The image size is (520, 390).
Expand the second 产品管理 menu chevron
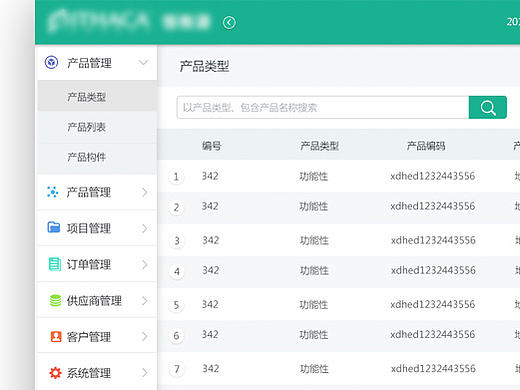145,192
